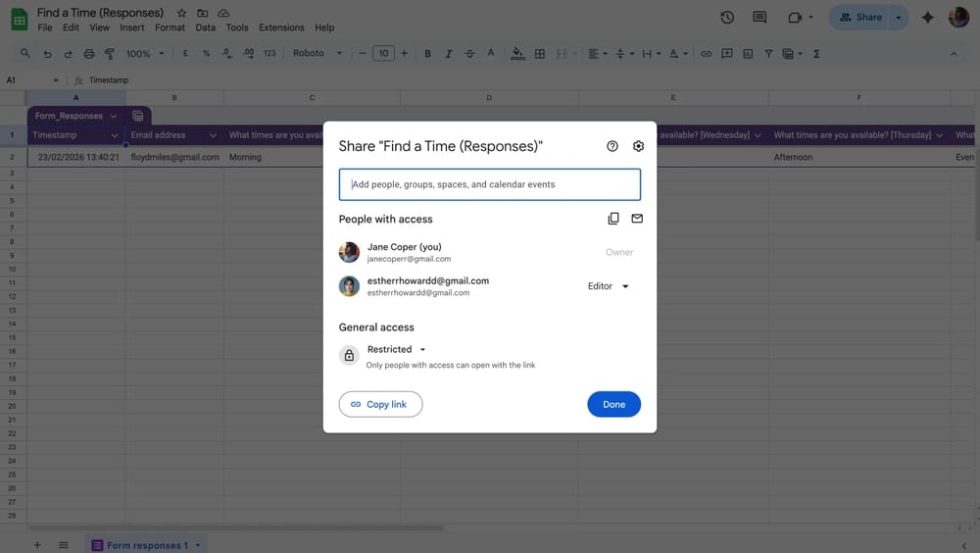Open the Gemini sparkle icon
This screenshot has width=980, height=553.
pos(927,18)
